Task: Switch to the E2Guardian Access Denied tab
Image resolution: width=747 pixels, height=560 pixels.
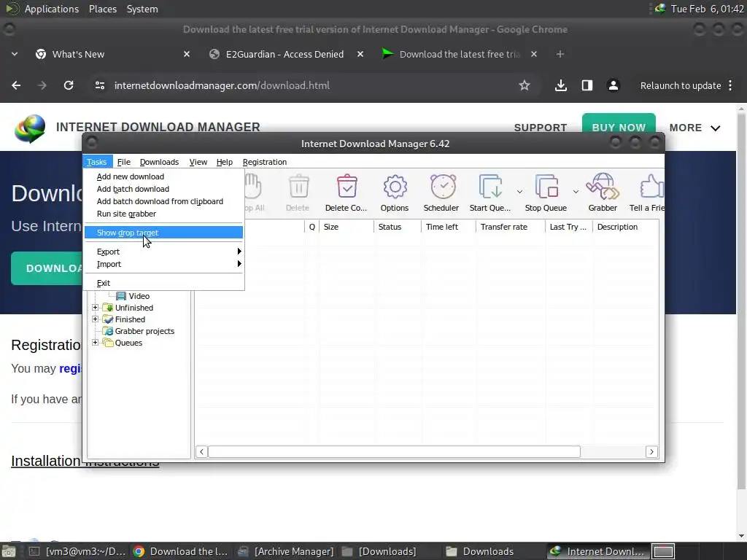Action: coord(285,54)
